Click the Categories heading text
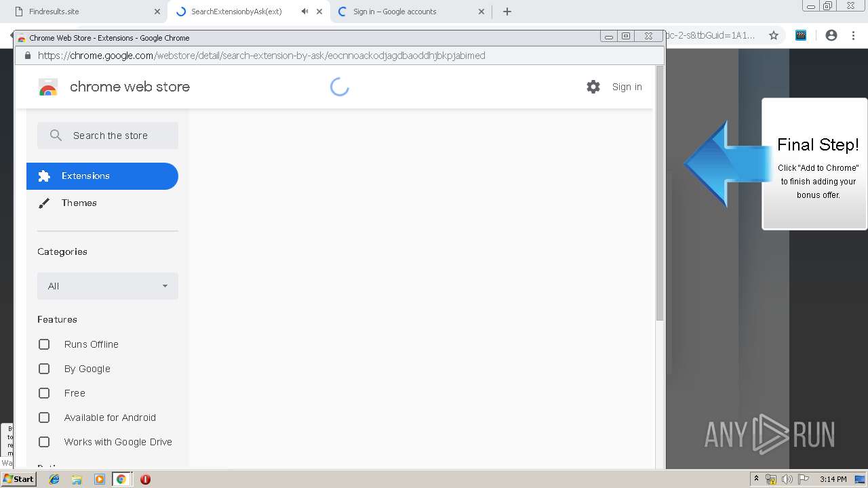The image size is (868, 488). click(x=62, y=251)
